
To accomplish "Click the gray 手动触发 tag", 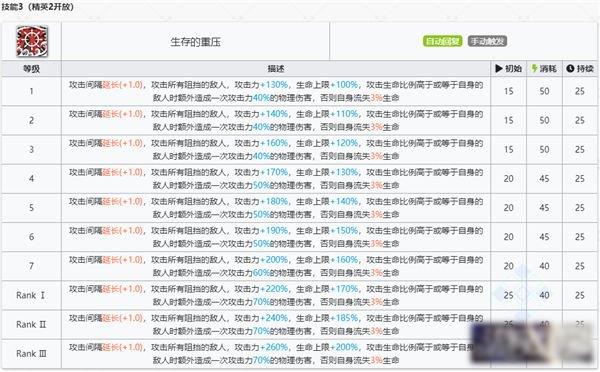I will pos(487,41).
